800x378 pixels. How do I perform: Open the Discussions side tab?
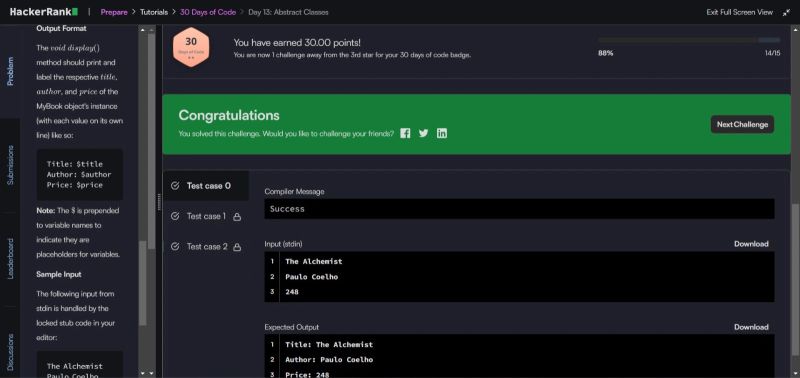click(x=11, y=352)
